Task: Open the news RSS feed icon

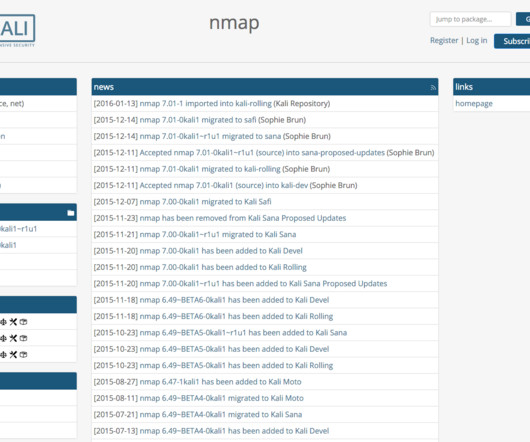Action: click(433, 88)
